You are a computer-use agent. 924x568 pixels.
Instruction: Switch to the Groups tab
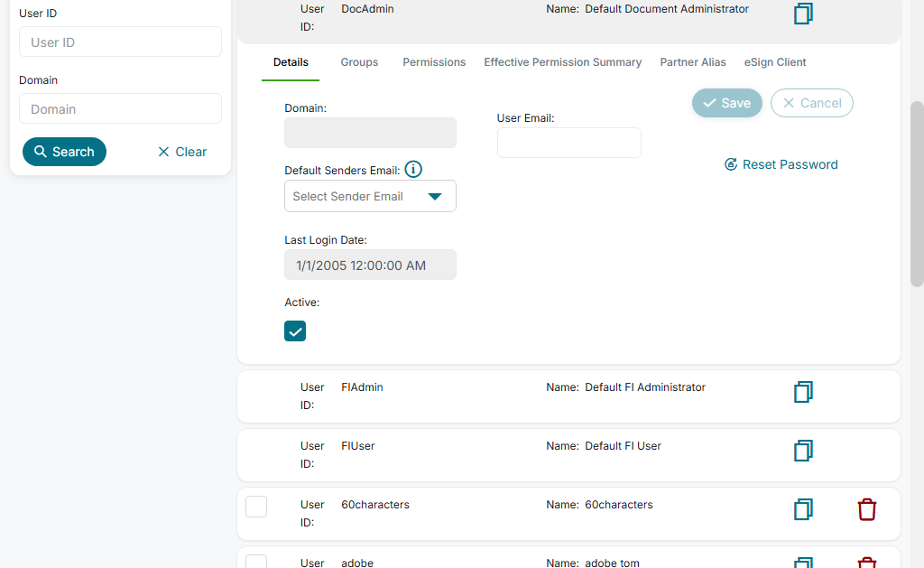359,62
